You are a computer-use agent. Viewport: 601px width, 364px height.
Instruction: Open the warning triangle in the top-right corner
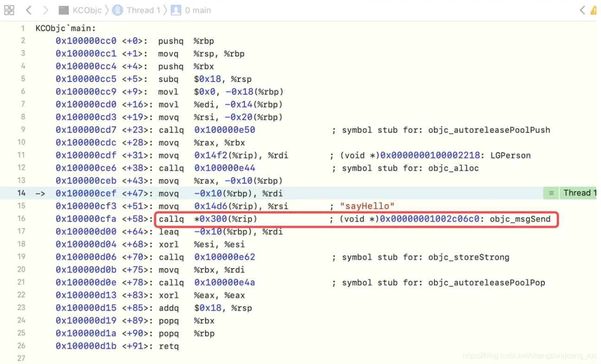pos(593,10)
